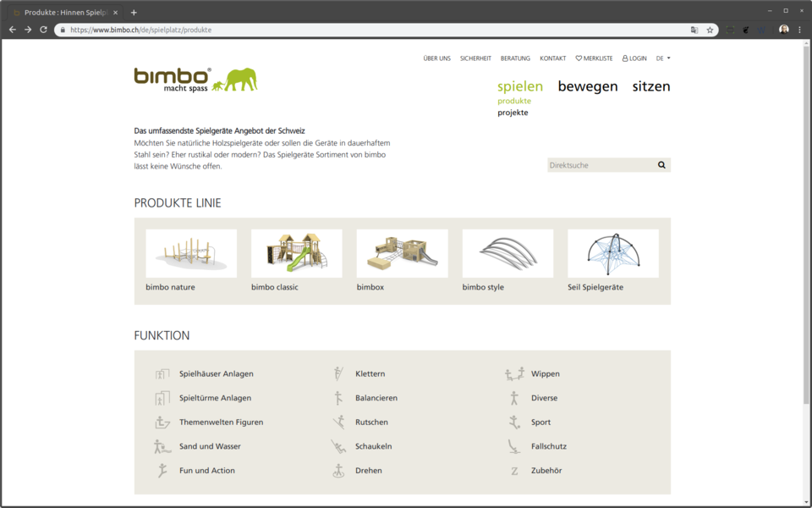Click the 'Balancieren' text link
Screen dimensions: 812x508
(376, 398)
